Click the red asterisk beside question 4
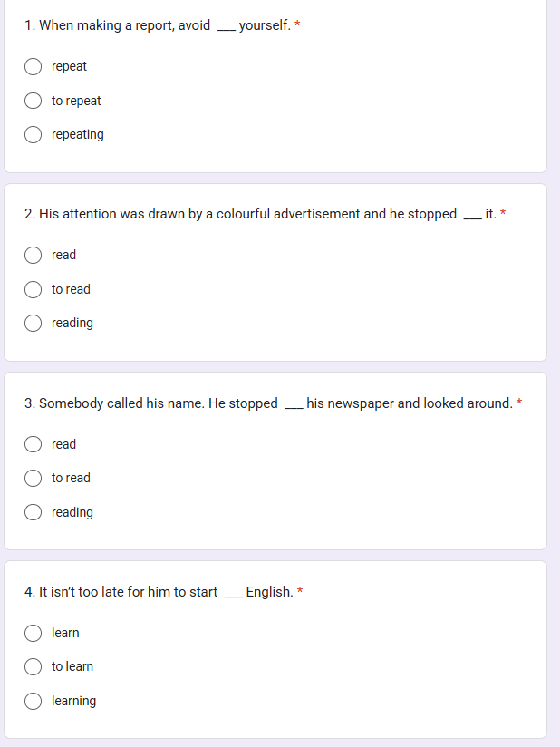560x747 pixels. pyautogui.click(x=300, y=592)
